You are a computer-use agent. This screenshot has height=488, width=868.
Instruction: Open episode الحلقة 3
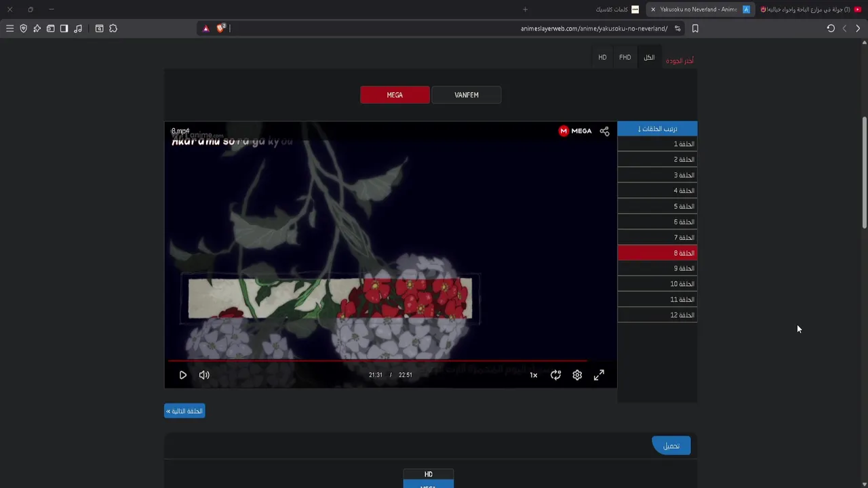click(x=657, y=175)
